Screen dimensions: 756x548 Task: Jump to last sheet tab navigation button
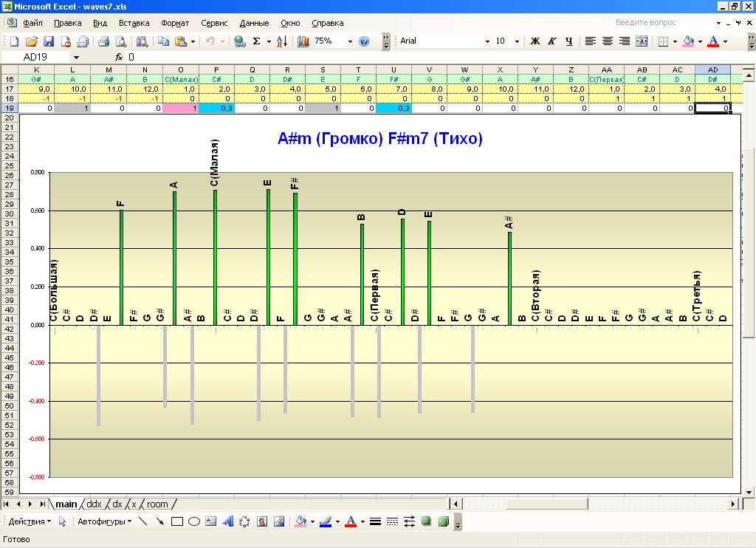[x=42, y=504]
